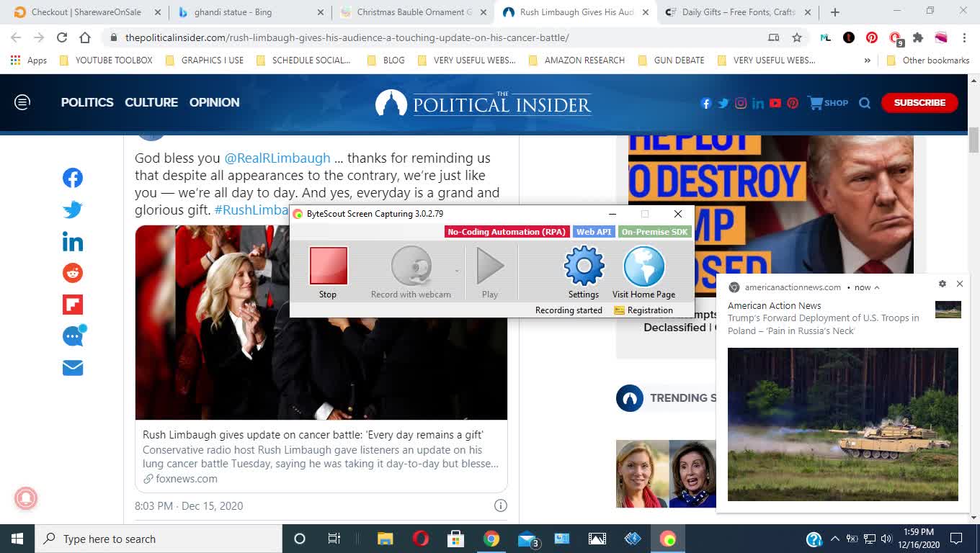Bookmark this page with star

797,37
